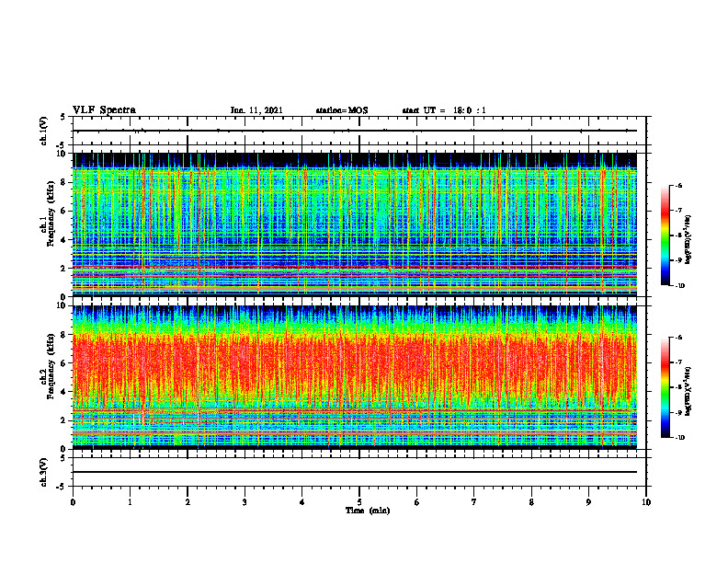The height and width of the screenshot is (563, 728).
Task: Click time axis tick label "8"
Action: point(531,502)
